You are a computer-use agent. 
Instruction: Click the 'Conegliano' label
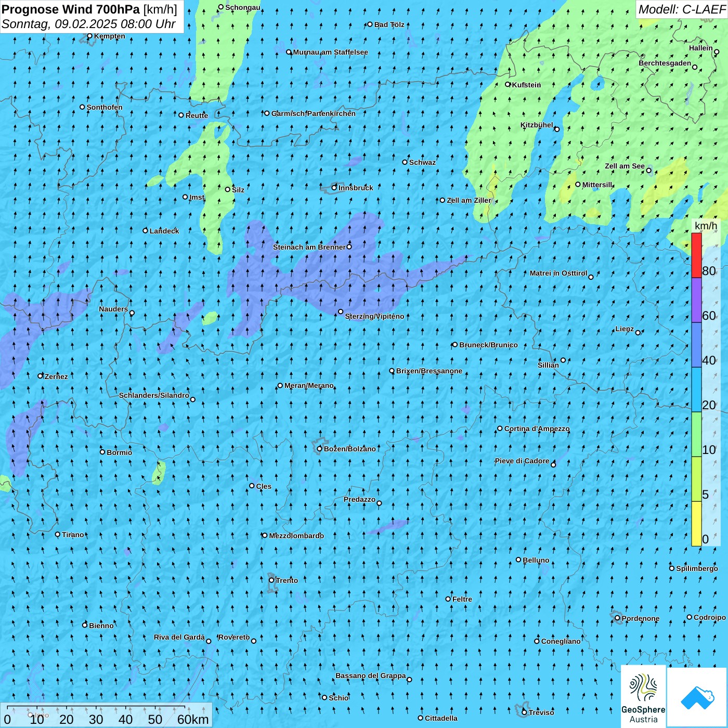561,641
